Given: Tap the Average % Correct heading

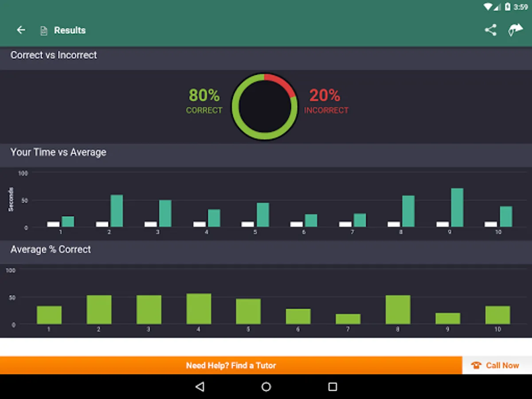Looking at the screenshot, I should point(51,249).
